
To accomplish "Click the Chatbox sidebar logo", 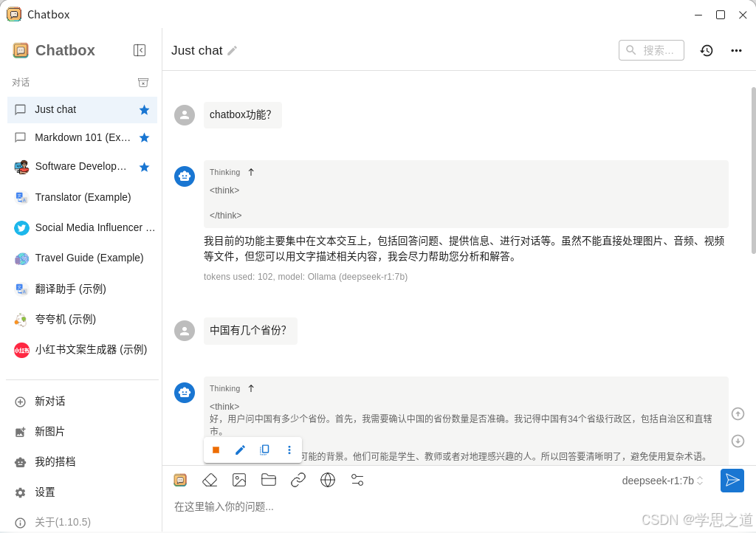I will tap(21, 50).
